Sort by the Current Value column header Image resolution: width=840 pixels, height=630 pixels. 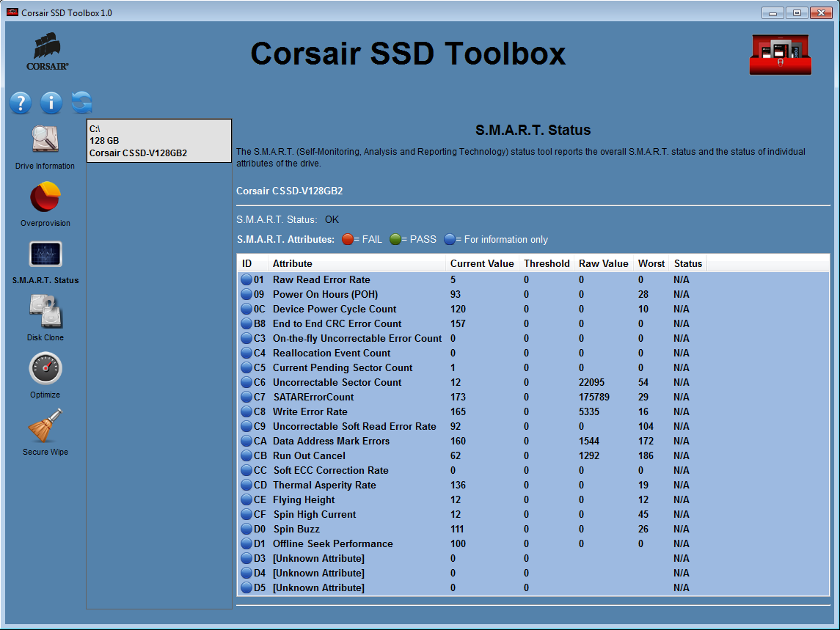pyautogui.click(x=482, y=263)
